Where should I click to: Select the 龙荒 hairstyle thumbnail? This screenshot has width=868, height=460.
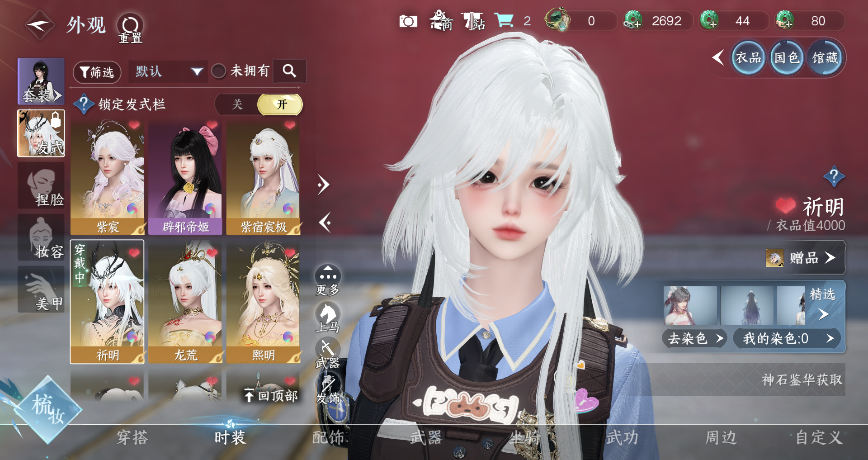(185, 302)
